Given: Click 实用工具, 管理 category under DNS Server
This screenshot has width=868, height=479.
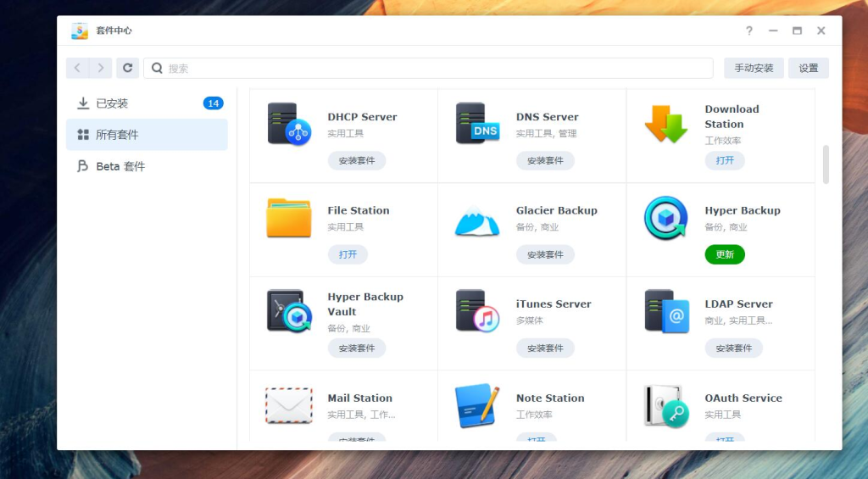Looking at the screenshot, I should coord(547,133).
